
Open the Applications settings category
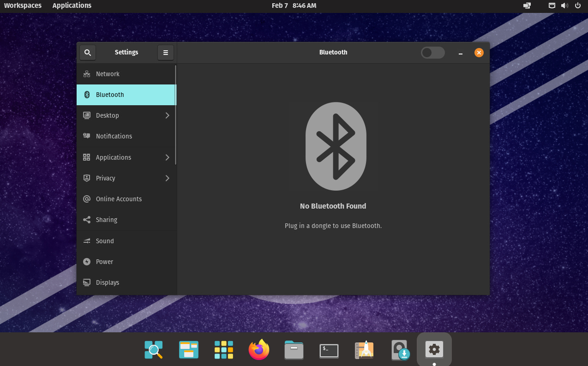coord(126,157)
